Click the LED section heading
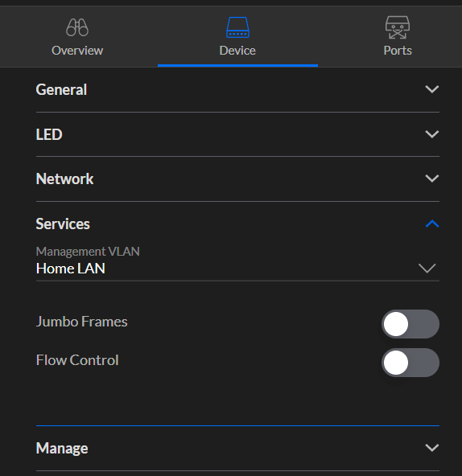 coord(49,134)
